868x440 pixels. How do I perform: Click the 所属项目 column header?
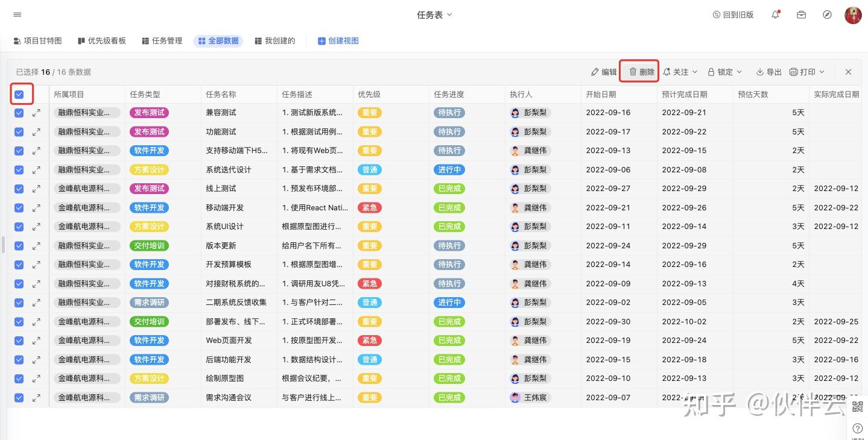(x=87, y=94)
